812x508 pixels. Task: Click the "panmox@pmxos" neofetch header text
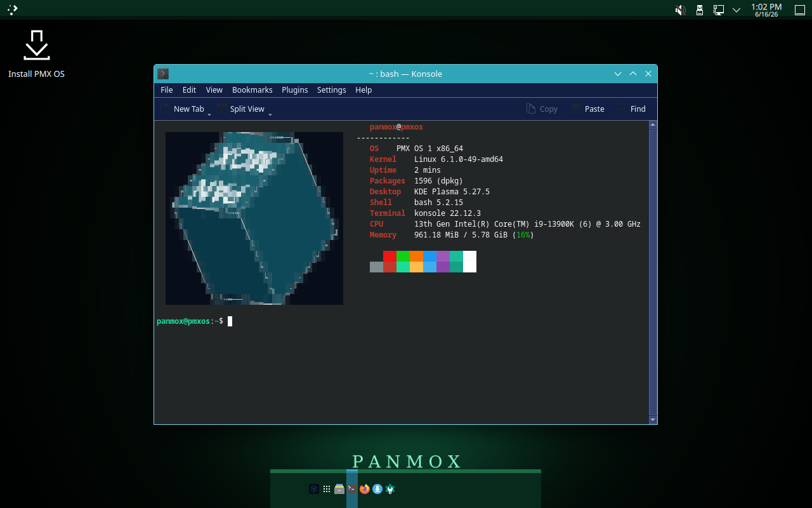click(396, 127)
